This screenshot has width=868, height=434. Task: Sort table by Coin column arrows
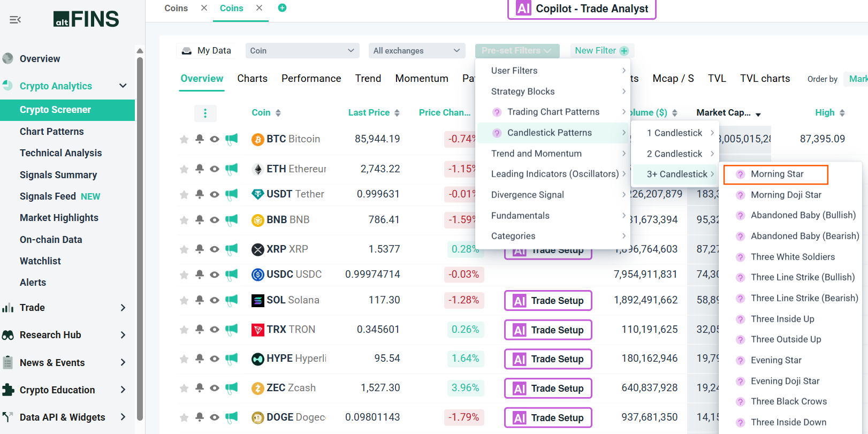278,113
